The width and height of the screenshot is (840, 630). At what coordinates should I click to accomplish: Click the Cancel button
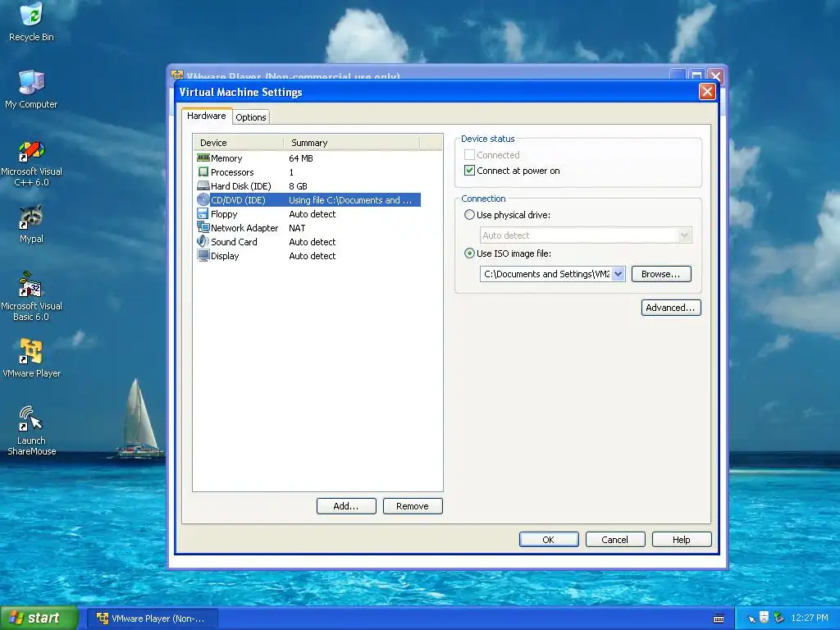[615, 540]
